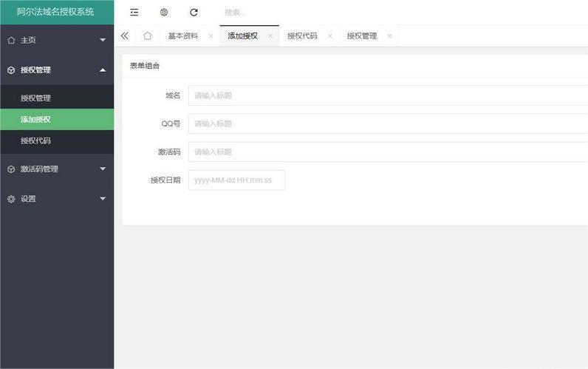Expand the 设置 sidebar menu
Image resolution: width=588 pixels, height=369 pixels.
click(x=57, y=198)
